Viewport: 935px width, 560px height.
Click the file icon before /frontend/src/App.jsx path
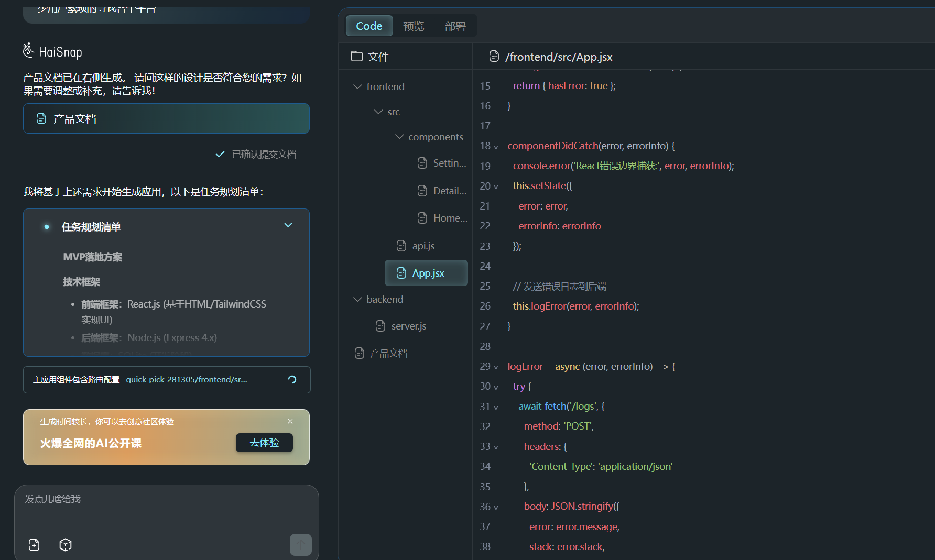click(494, 56)
